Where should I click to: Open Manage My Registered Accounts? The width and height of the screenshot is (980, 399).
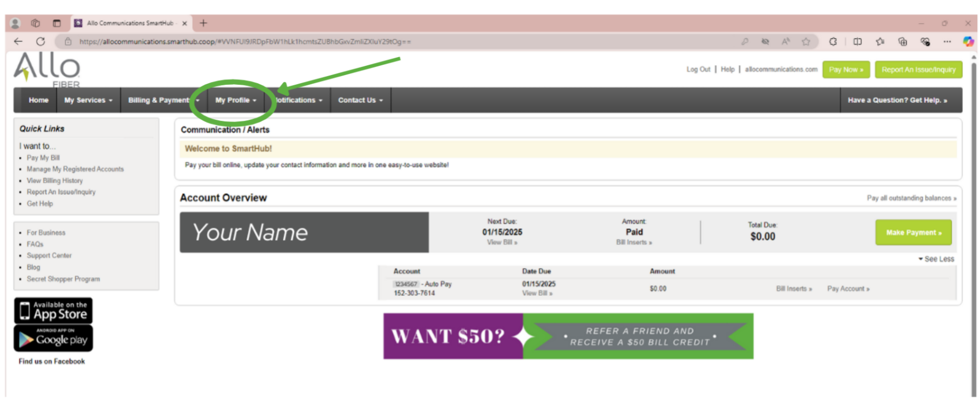click(x=75, y=170)
